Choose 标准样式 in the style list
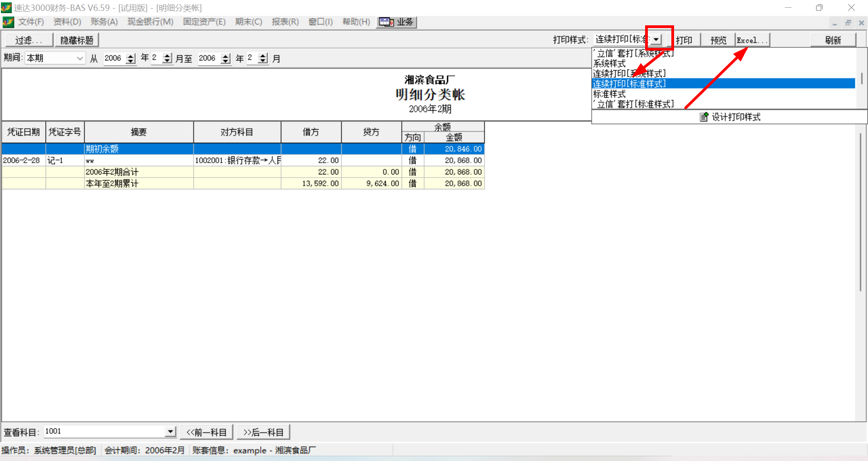The image size is (868, 461). [609, 94]
